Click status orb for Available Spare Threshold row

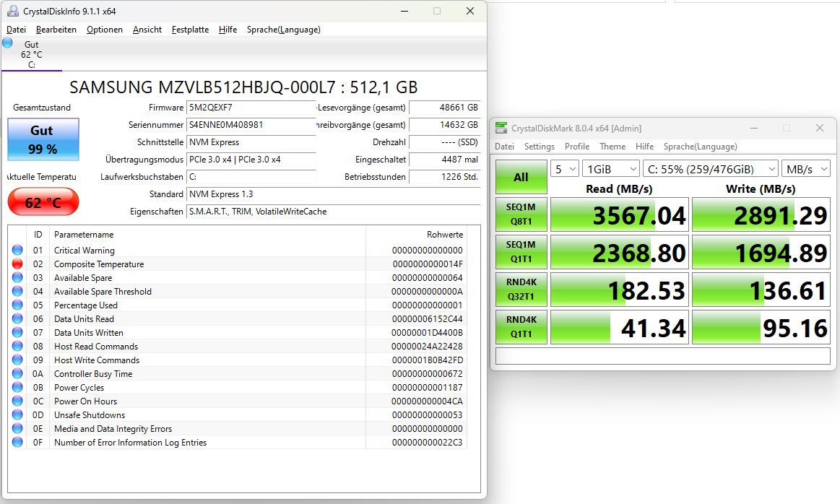[x=17, y=292]
